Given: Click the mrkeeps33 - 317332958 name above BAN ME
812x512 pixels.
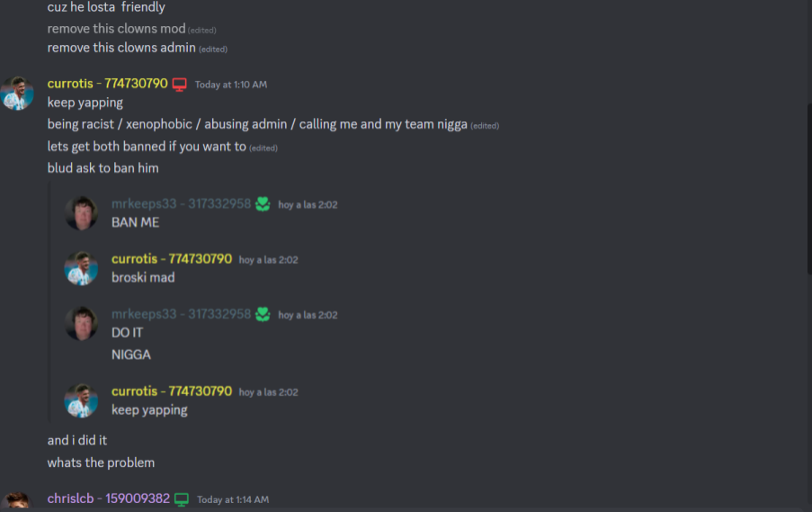Looking at the screenshot, I should tap(182, 203).
